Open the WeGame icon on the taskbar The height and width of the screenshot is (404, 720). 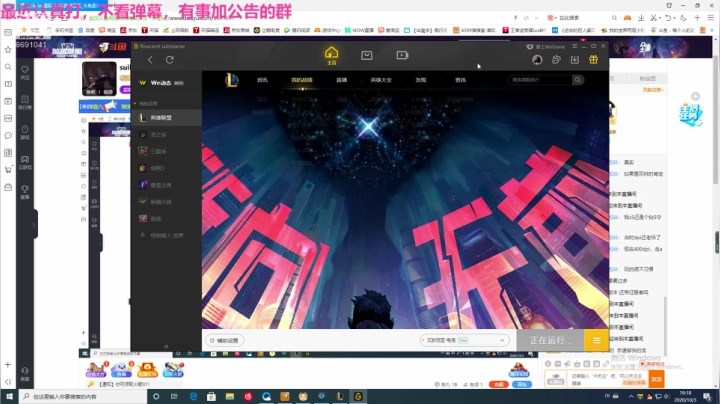(358, 396)
